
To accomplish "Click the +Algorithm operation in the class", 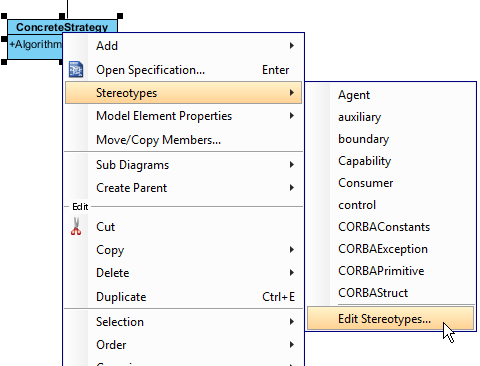I will [x=35, y=44].
